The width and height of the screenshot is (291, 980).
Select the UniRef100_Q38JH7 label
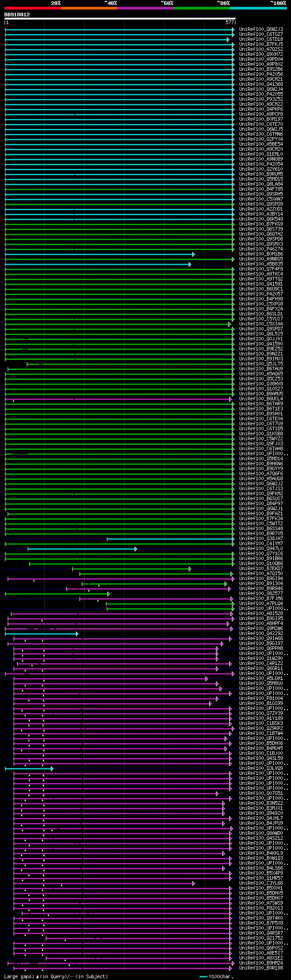click(x=261, y=538)
